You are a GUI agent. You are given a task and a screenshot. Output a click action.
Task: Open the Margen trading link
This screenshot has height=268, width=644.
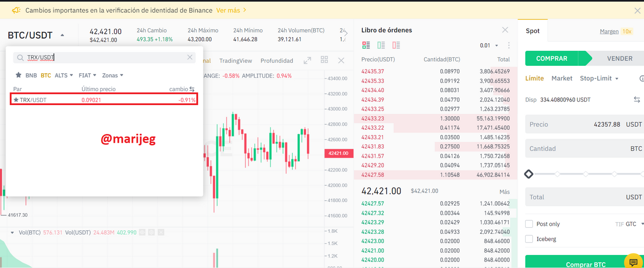[x=609, y=31]
